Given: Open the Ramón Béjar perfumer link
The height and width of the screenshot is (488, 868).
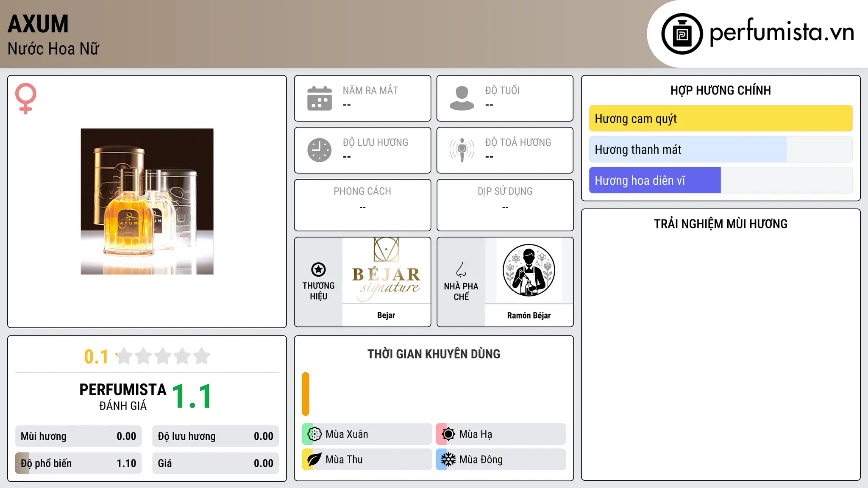Looking at the screenshot, I should 529,315.
